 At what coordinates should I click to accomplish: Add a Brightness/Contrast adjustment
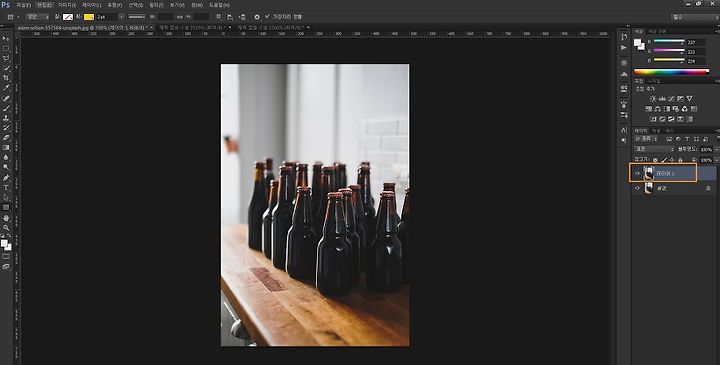coord(653,99)
